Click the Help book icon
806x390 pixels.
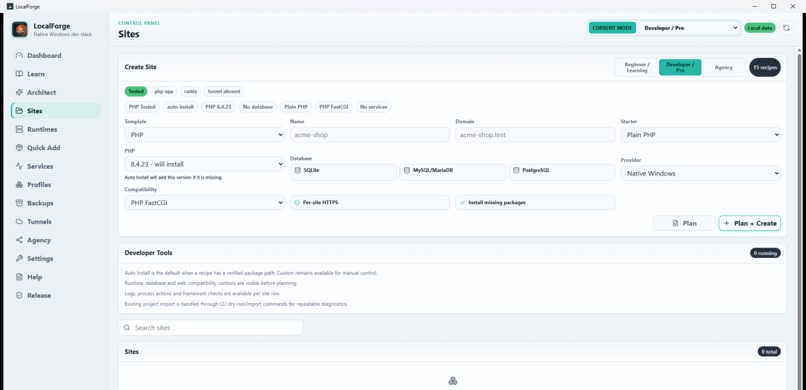(x=20, y=277)
